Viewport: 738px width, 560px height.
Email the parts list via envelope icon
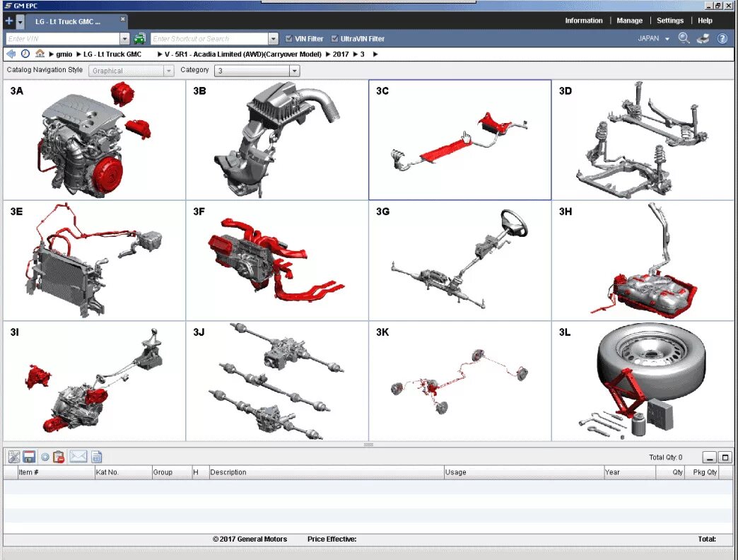click(x=78, y=457)
